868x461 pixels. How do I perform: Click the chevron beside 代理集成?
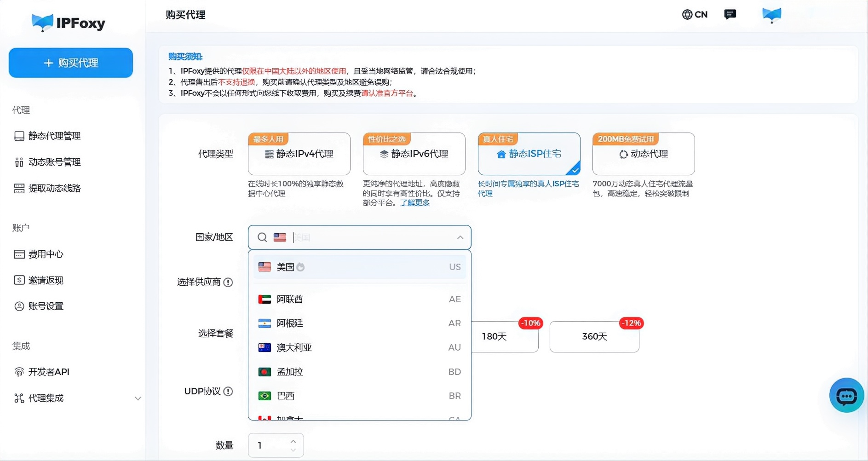(x=138, y=398)
